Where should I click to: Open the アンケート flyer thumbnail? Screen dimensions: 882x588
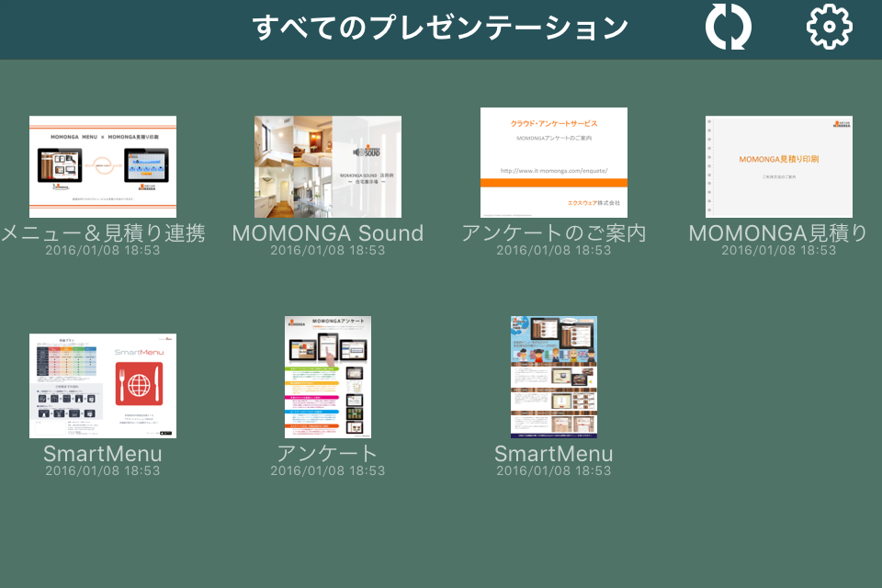(x=328, y=377)
